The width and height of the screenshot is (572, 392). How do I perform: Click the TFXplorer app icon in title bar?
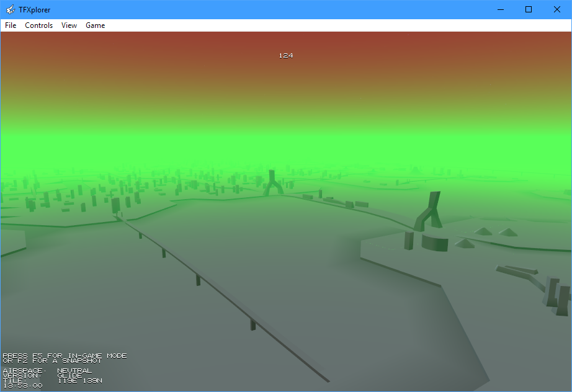10,9
